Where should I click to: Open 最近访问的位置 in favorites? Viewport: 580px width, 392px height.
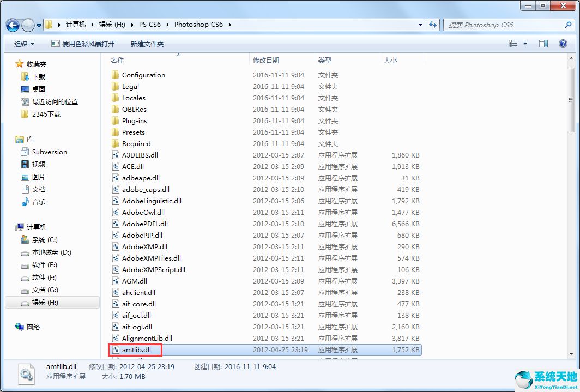click(55, 102)
